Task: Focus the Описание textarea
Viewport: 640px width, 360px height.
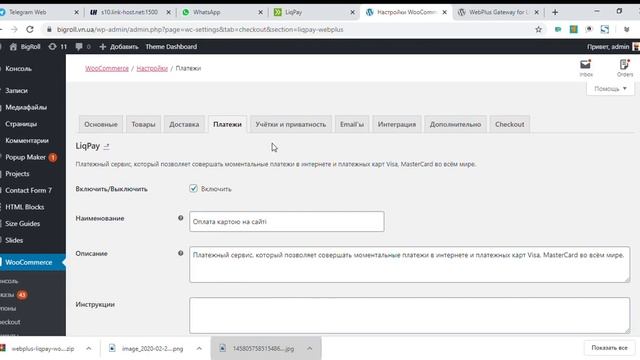Action: 409,264
